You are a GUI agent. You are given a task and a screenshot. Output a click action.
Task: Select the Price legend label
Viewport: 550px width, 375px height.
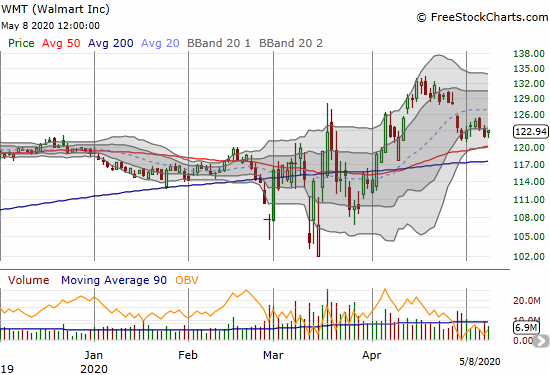click(x=21, y=43)
